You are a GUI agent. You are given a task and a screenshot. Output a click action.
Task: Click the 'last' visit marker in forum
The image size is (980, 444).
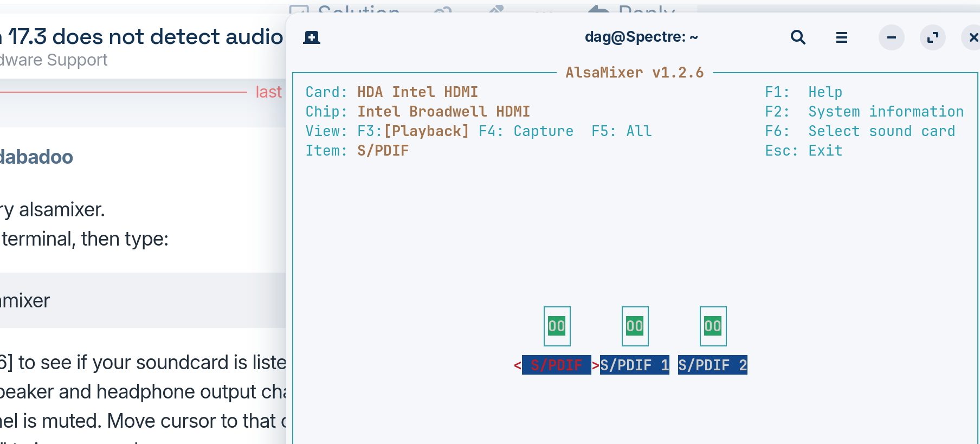[x=268, y=92]
